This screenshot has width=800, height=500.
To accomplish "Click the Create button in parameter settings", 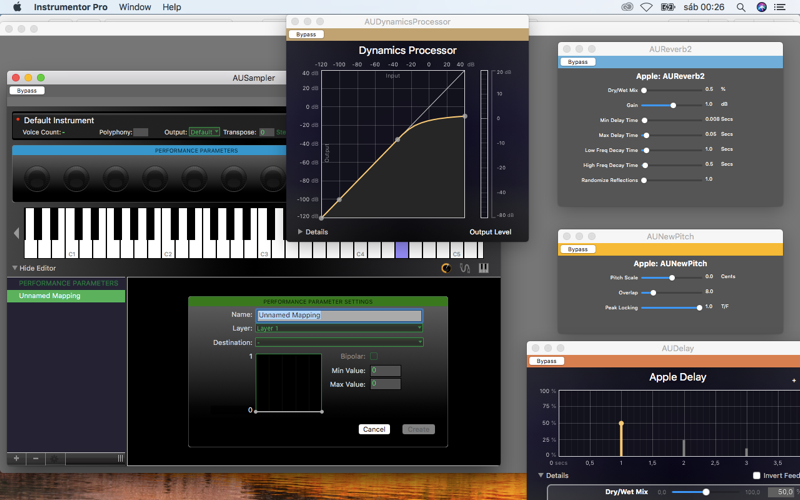I will coord(418,429).
